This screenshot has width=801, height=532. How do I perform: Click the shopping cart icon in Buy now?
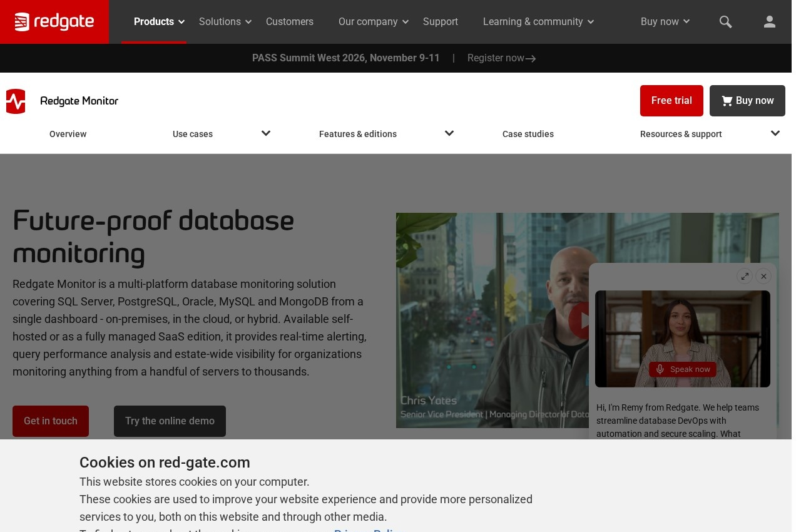point(727,101)
